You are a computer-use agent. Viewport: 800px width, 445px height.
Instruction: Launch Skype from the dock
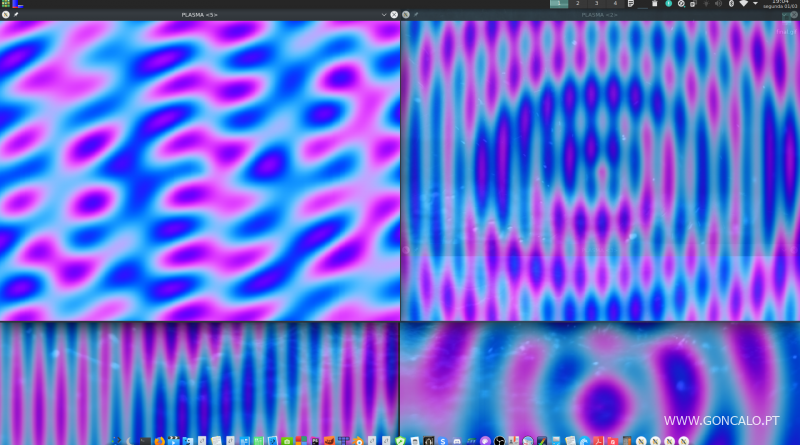coord(443,440)
